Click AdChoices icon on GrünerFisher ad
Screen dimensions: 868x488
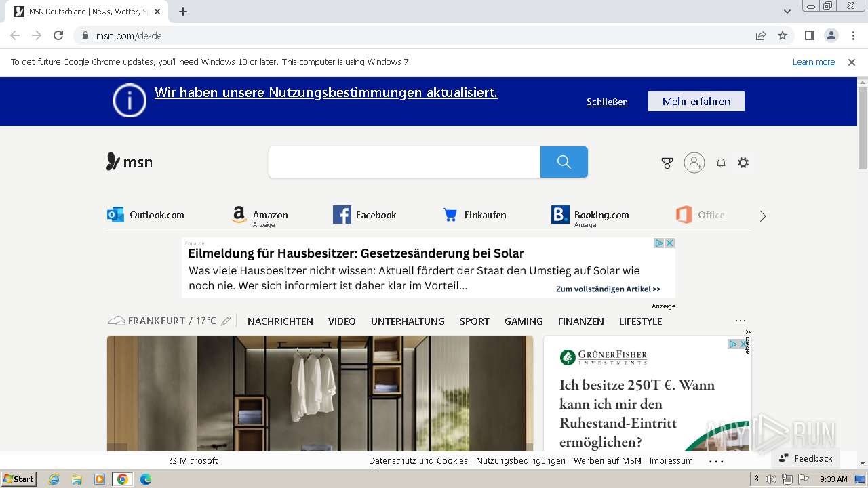click(x=732, y=344)
